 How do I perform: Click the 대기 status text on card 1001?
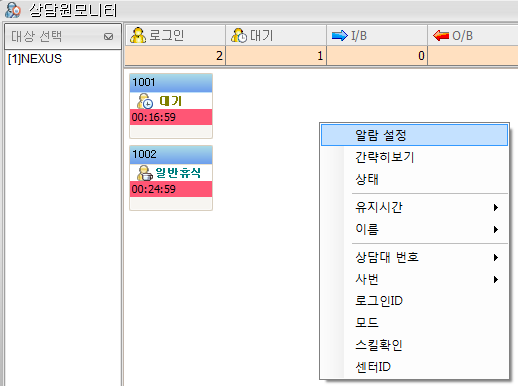170,101
